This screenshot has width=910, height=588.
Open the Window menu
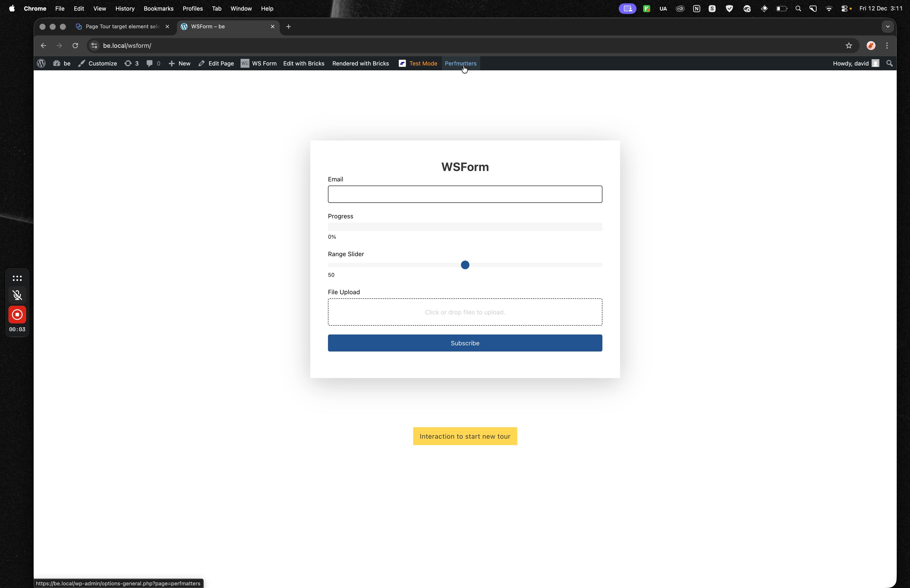[241, 8]
